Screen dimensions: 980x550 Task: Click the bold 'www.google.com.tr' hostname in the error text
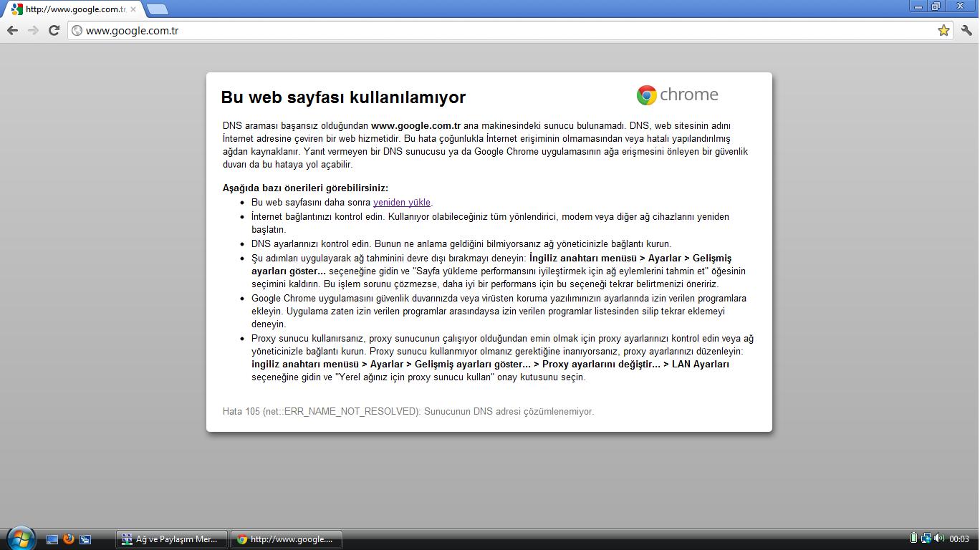(x=415, y=126)
